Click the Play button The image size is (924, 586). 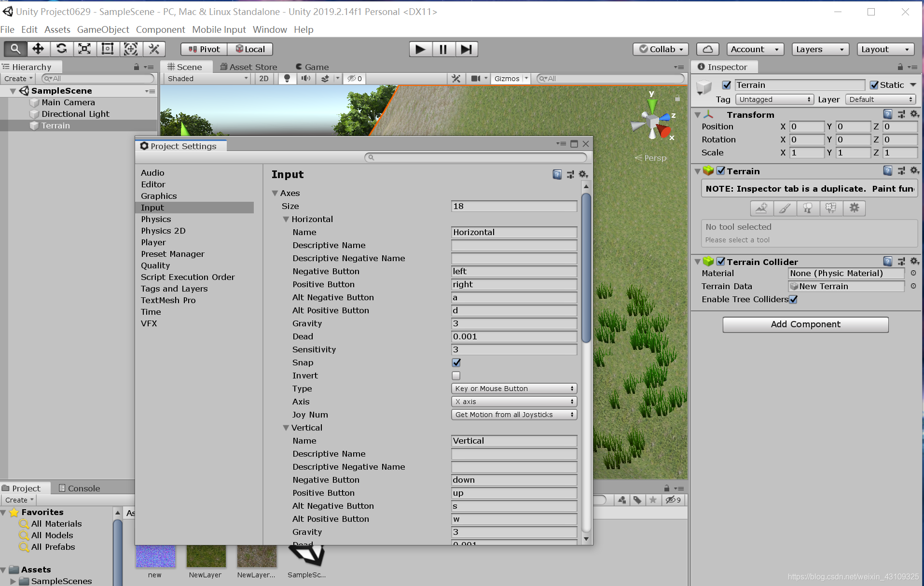coord(420,49)
